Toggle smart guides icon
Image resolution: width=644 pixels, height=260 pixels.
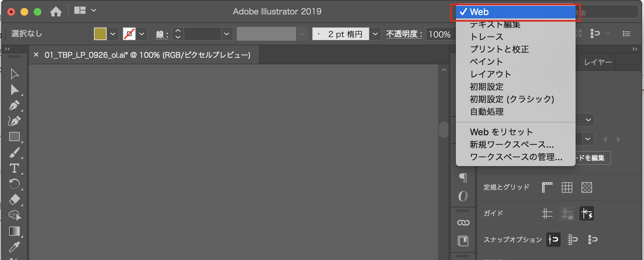click(x=587, y=214)
